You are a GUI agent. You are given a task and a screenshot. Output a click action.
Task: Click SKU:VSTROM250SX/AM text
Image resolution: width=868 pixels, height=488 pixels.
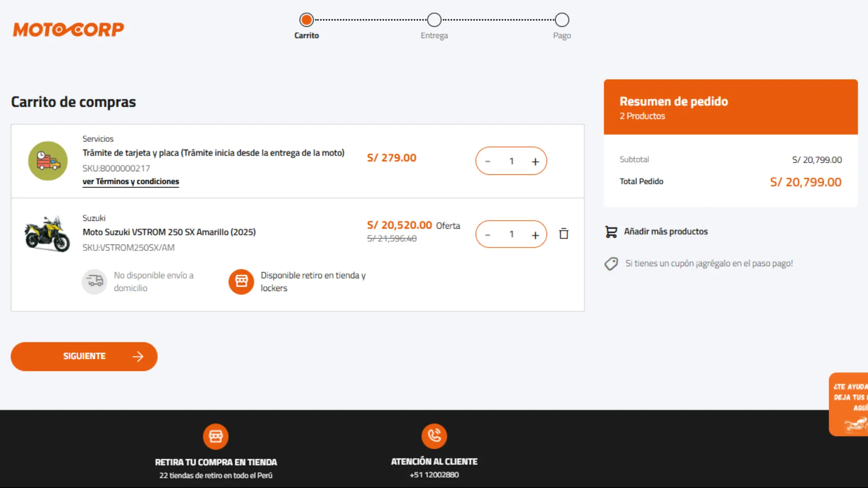pos(128,248)
